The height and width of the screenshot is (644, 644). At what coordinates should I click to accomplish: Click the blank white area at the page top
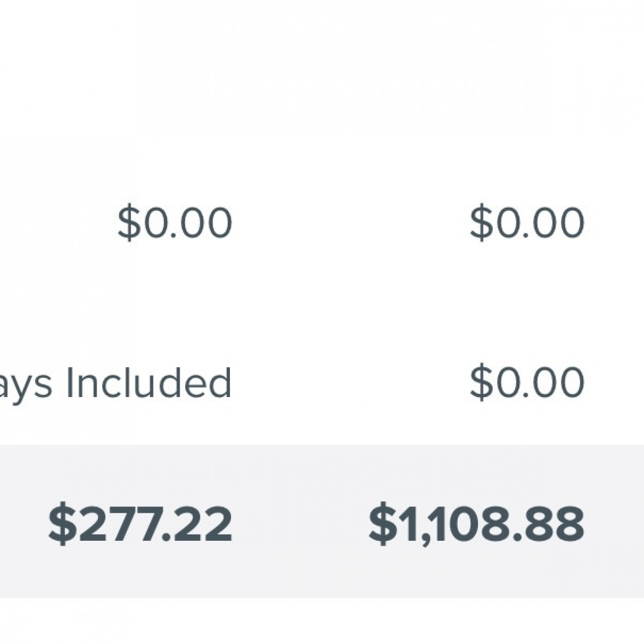point(322,66)
